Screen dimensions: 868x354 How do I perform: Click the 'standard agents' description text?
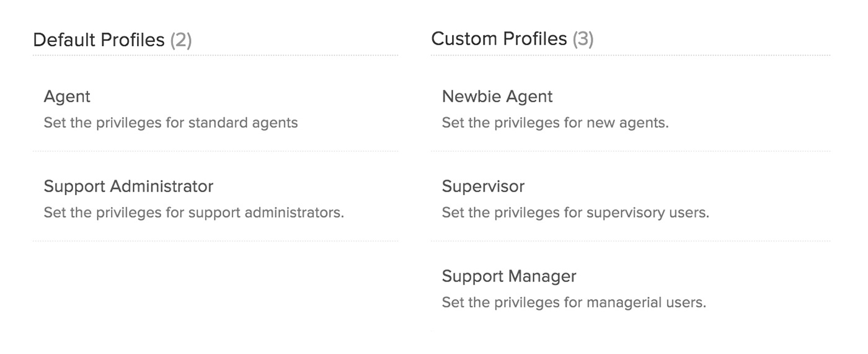click(170, 123)
